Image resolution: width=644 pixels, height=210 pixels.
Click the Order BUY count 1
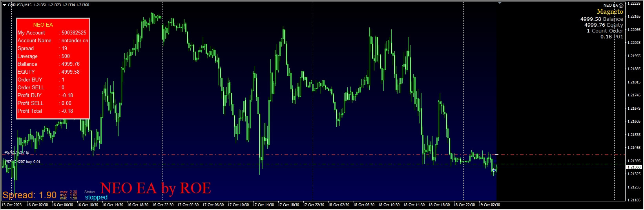tap(63, 80)
